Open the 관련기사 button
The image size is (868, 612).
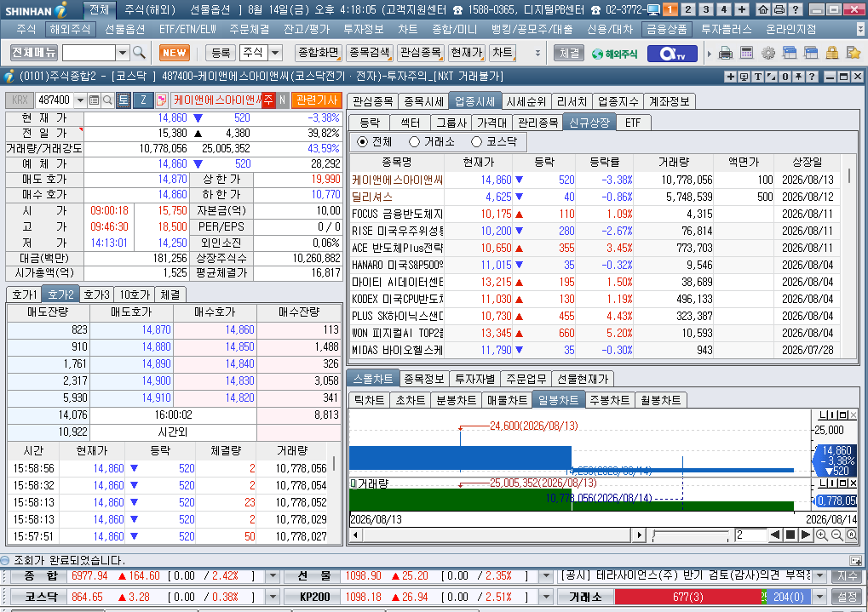(x=317, y=100)
